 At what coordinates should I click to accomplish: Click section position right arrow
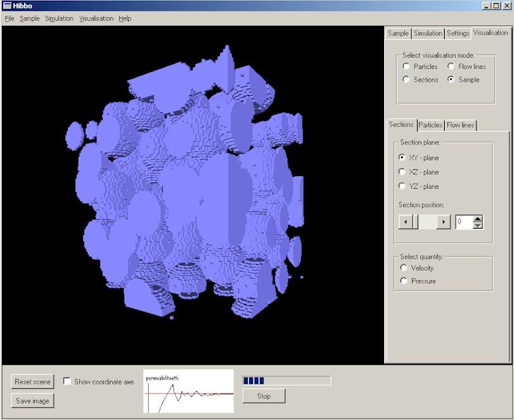(444, 222)
